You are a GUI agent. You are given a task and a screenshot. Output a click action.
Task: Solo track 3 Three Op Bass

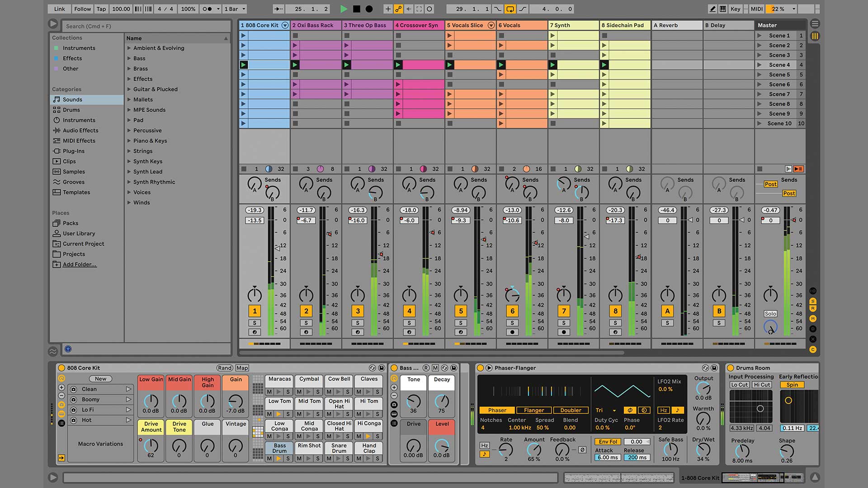tap(358, 323)
